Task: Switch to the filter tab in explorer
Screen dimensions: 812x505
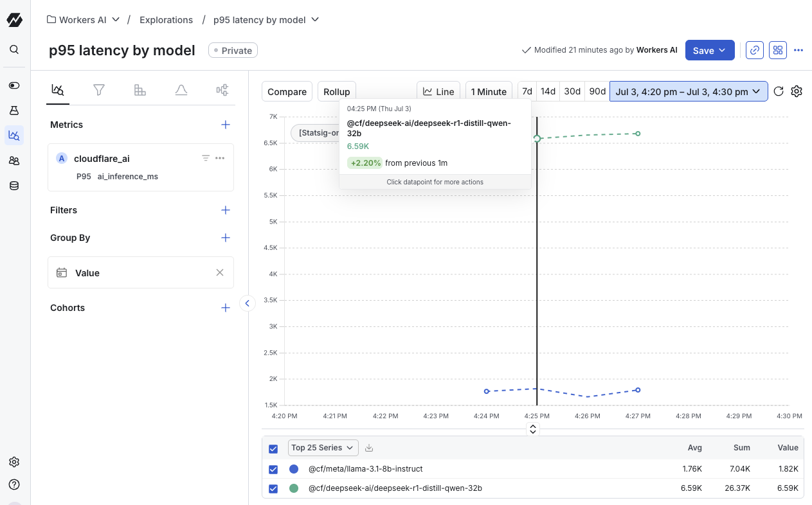Action: point(98,91)
